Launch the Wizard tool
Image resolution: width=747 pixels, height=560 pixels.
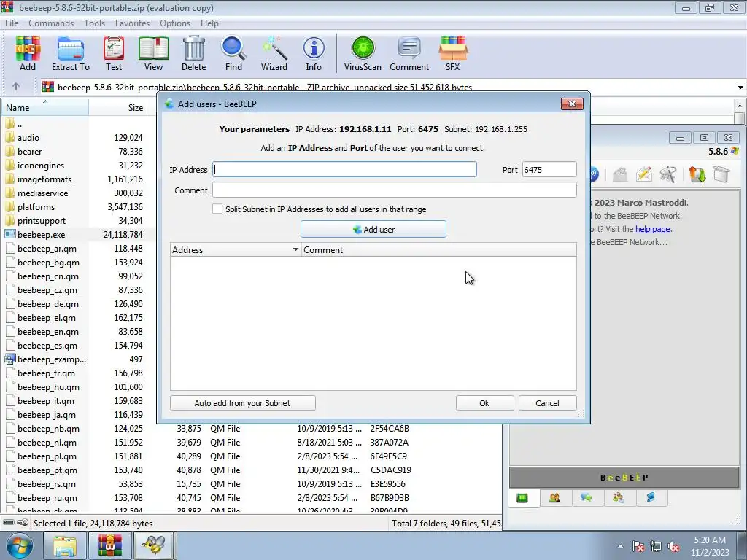coord(274,53)
